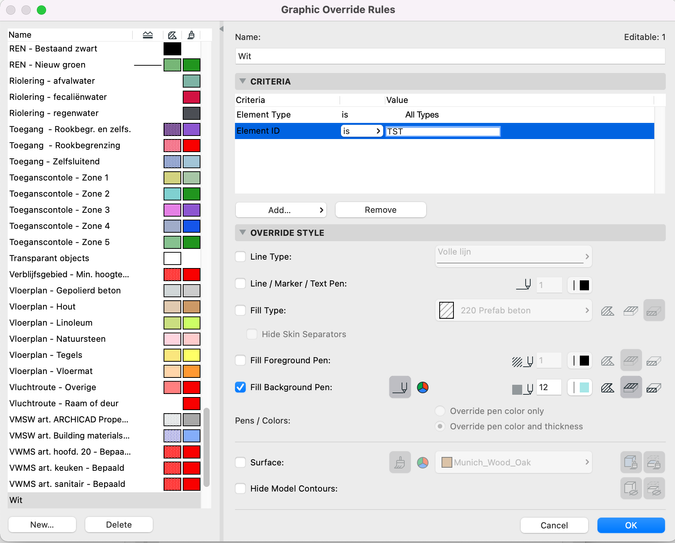Delete the selected rule

point(119,525)
